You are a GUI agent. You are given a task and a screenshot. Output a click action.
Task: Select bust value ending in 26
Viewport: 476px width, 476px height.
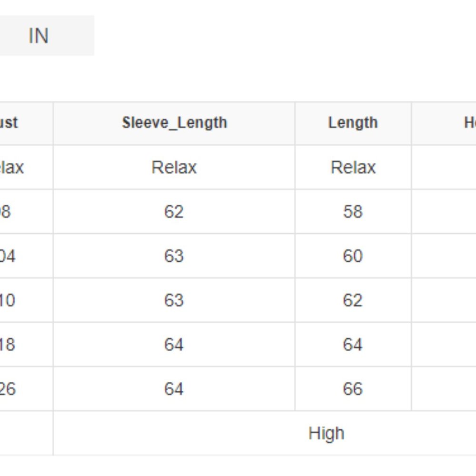pyautogui.click(x=8, y=389)
